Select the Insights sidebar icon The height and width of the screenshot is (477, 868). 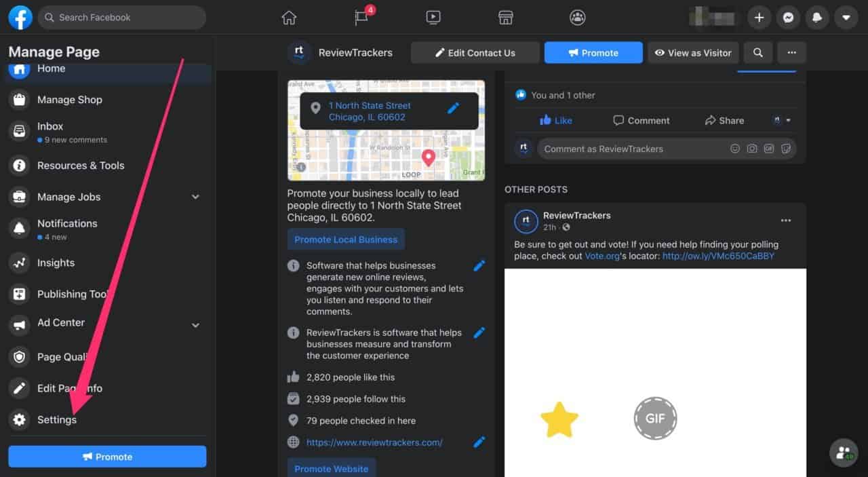point(18,263)
